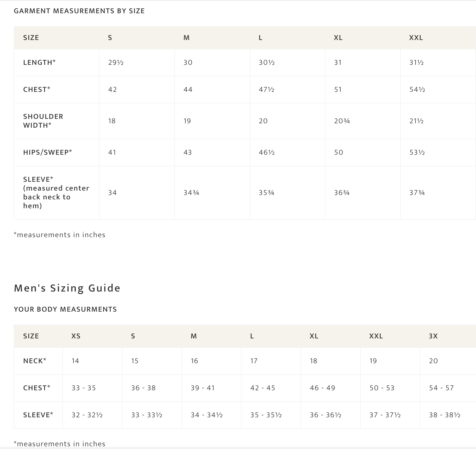Image resolution: width=476 pixels, height=449 pixels.
Task: Click the 37¾ sleeve measurement cell
Action: pyautogui.click(x=417, y=193)
